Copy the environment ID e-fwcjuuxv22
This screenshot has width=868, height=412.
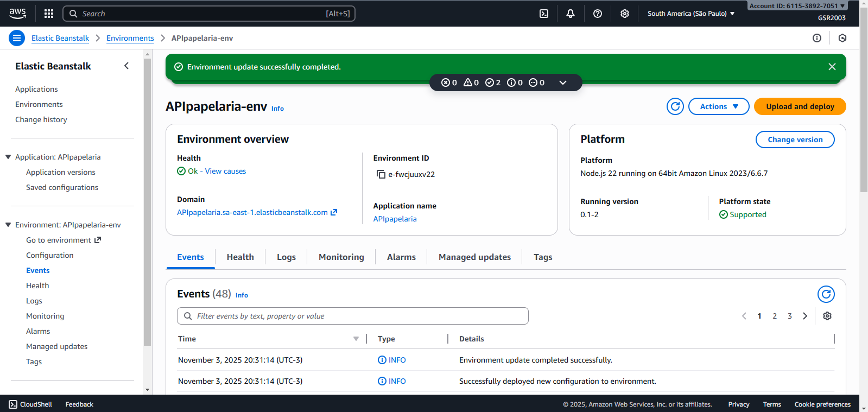point(381,174)
